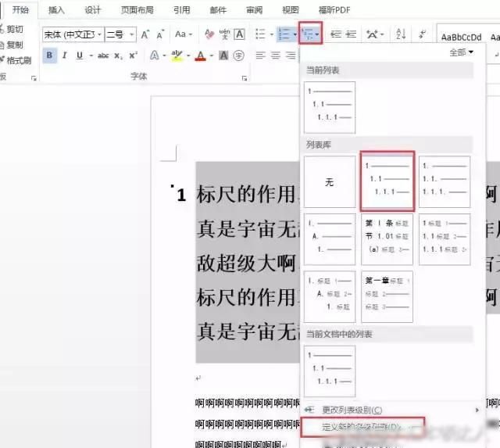Click the bullet list icon
Screen dimensions: 500x448
[x=260, y=34]
